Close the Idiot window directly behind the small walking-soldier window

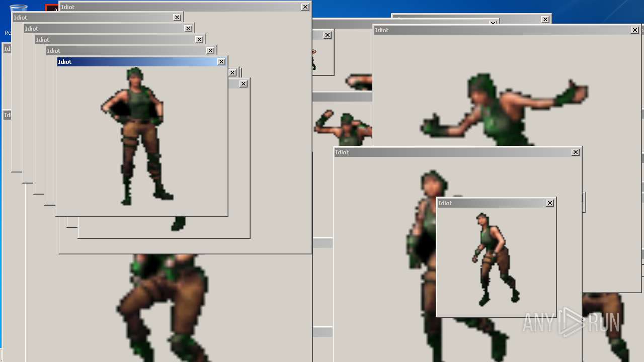(x=576, y=152)
